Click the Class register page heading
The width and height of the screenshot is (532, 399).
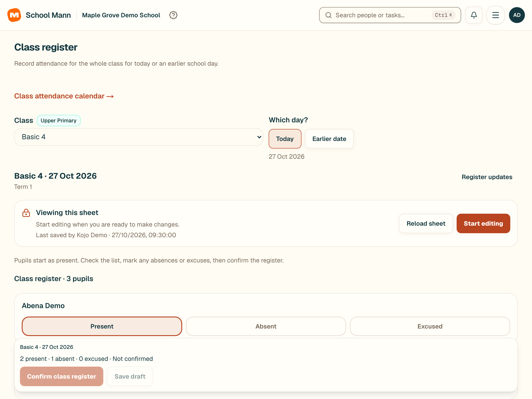46,47
